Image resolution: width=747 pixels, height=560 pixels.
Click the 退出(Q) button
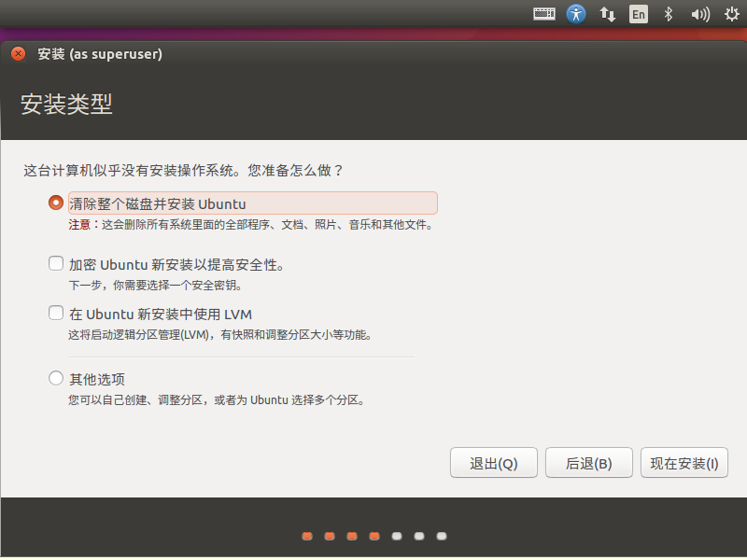[494, 463]
